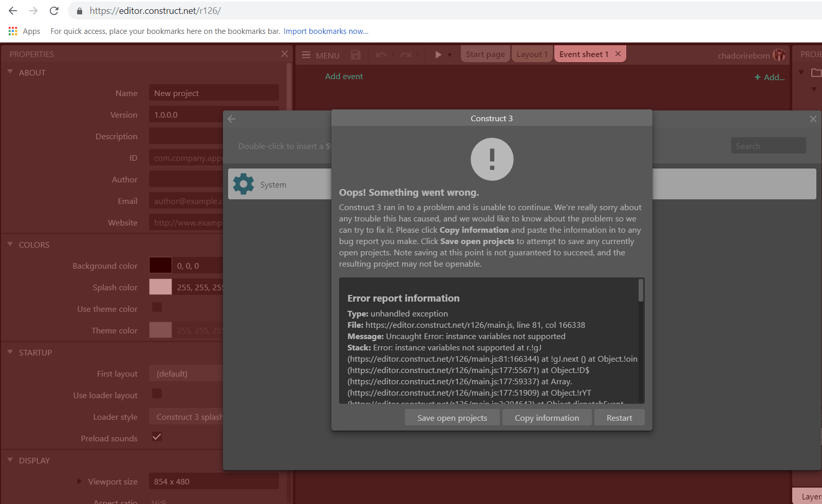Expand the Viewport size property
The image size is (822, 504).
click(x=79, y=481)
